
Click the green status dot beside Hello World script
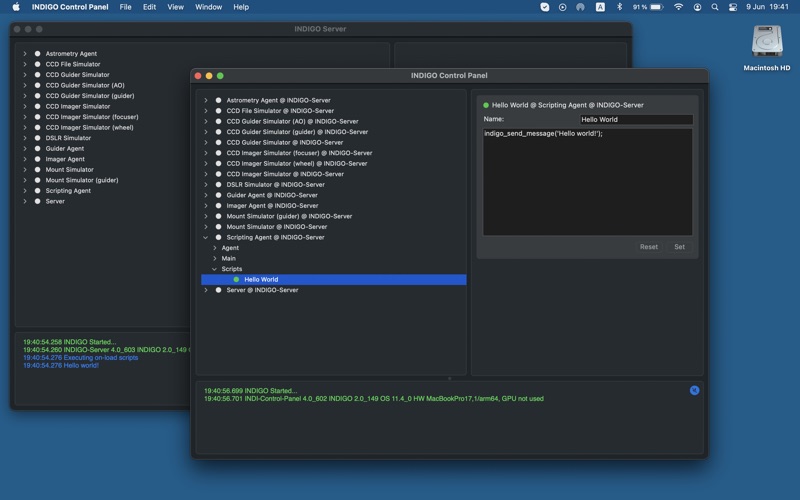point(236,280)
